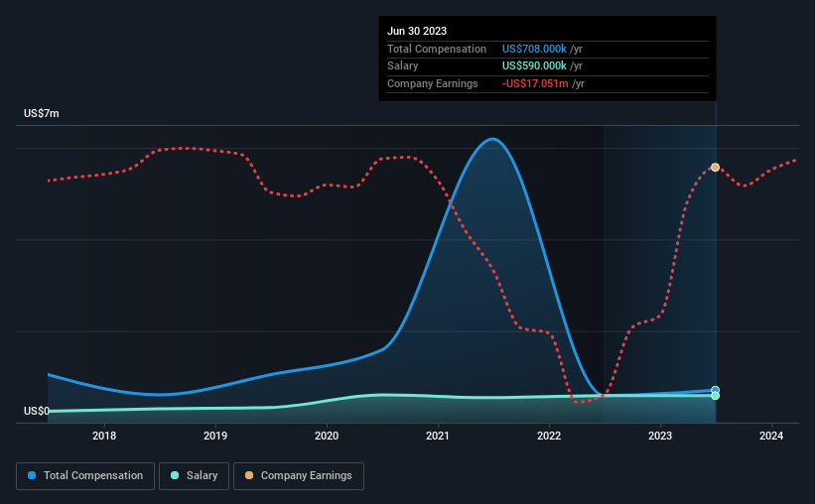Click the US$7m y-axis label
815x504 pixels.
tap(42, 113)
